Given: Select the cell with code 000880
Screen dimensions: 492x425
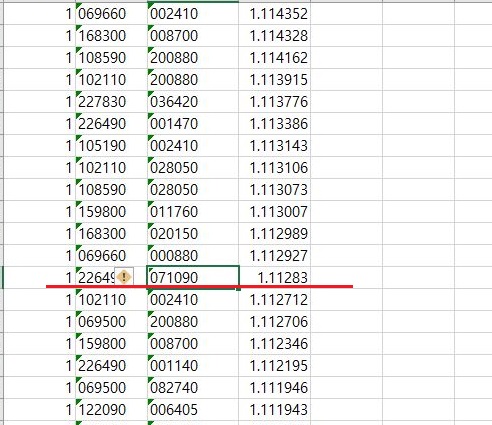Looking at the screenshot, I should pyautogui.click(x=193, y=256).
